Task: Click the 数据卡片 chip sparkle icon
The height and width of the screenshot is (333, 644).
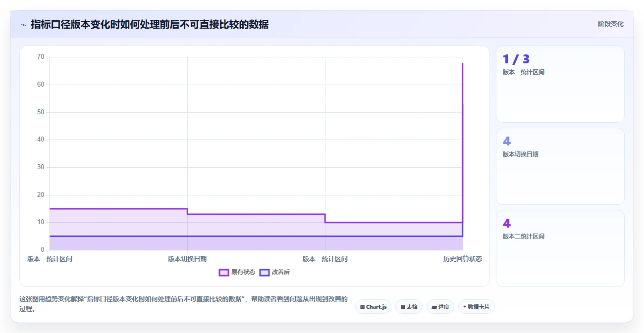Action: [465, 307]
